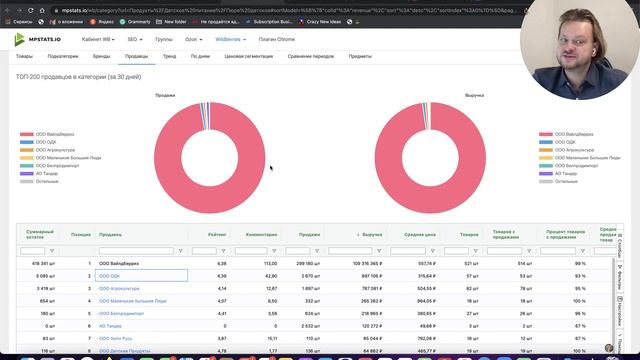Screen dimensions: 640x360
Task: Open filter icon for Суммарный остаток column
Action: click(52, 251)
